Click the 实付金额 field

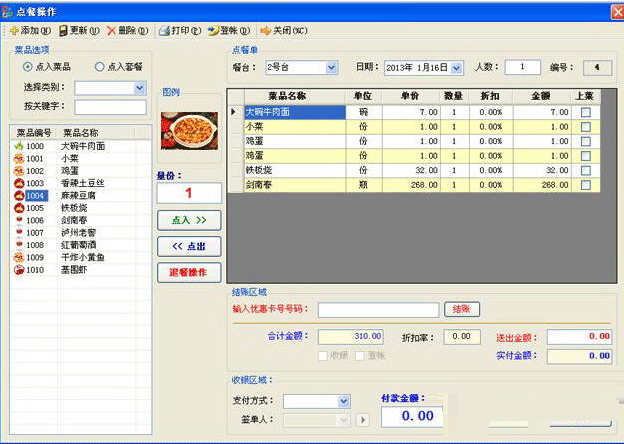[x=579, y=356]
